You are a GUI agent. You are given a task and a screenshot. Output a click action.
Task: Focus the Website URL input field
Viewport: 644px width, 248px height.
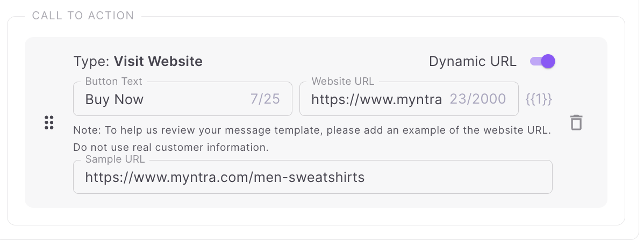pos(376,99)
